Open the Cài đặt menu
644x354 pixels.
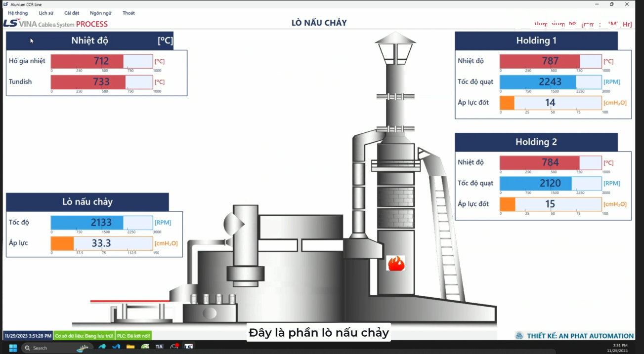pos(72,13)
